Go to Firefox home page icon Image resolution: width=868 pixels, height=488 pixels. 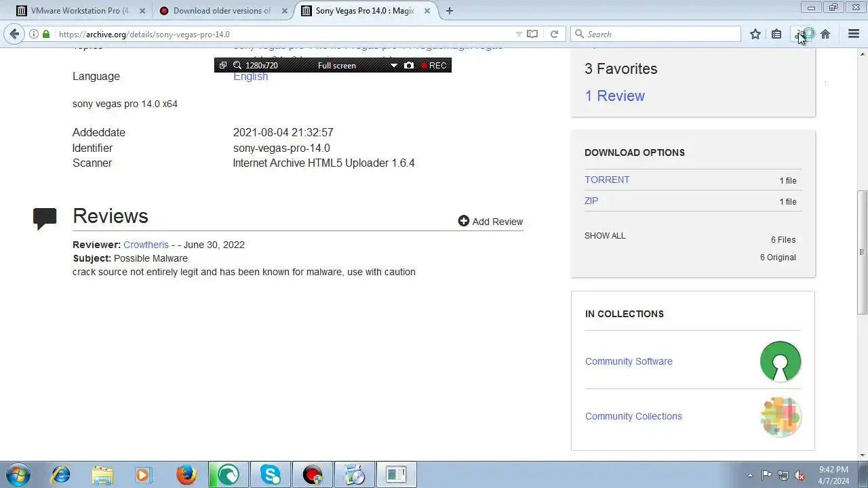point(825,34)
